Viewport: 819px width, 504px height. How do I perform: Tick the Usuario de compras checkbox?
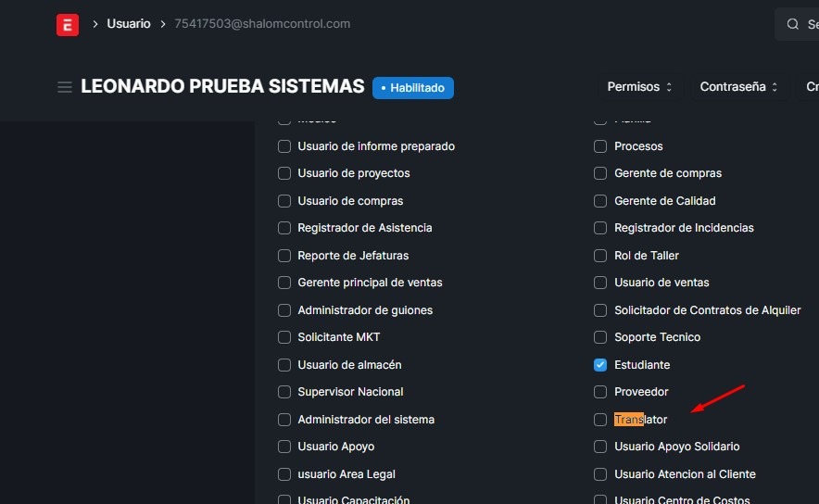pyautogui.click(x=284, y=201)
